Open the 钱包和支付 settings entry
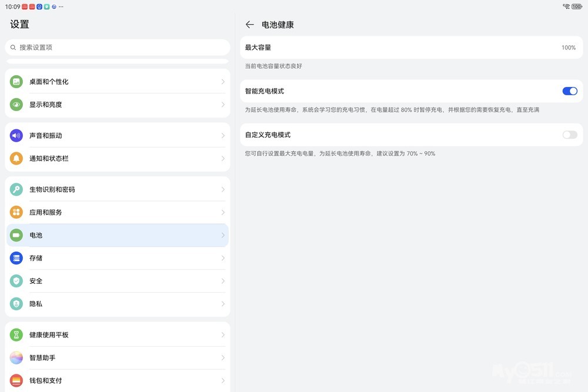The image size is (588, 392). (x=118, y=380)
